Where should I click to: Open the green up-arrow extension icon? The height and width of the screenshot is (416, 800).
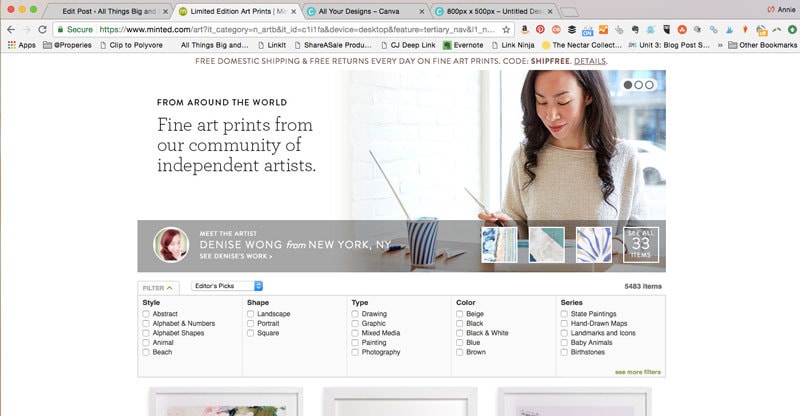pyautogui.click(x=792, y=30)
